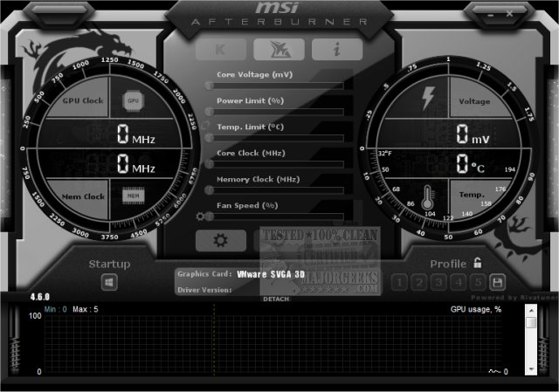Close the Afterburner window

509,14
